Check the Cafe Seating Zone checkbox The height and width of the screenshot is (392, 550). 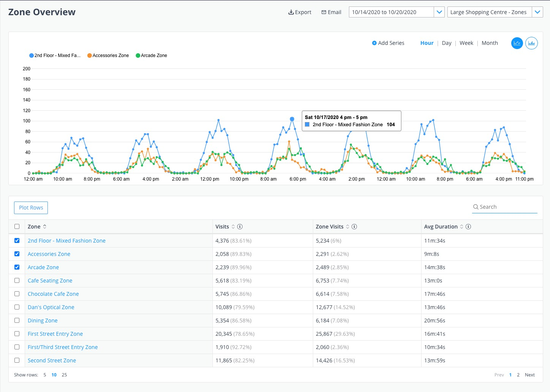pos(17,280)
